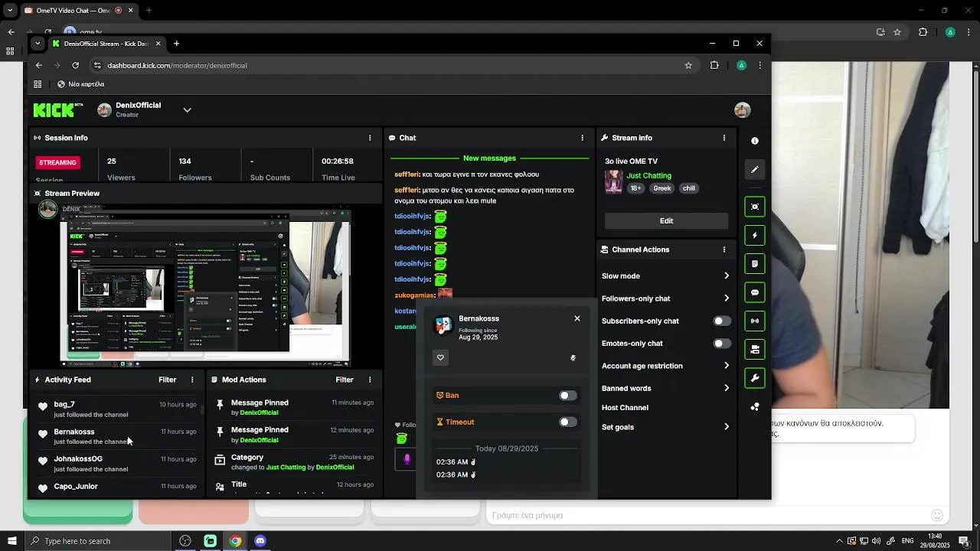Screen dimensions: 980x551
Task: Open tab search chevron in Kick window
Action: 37,44
